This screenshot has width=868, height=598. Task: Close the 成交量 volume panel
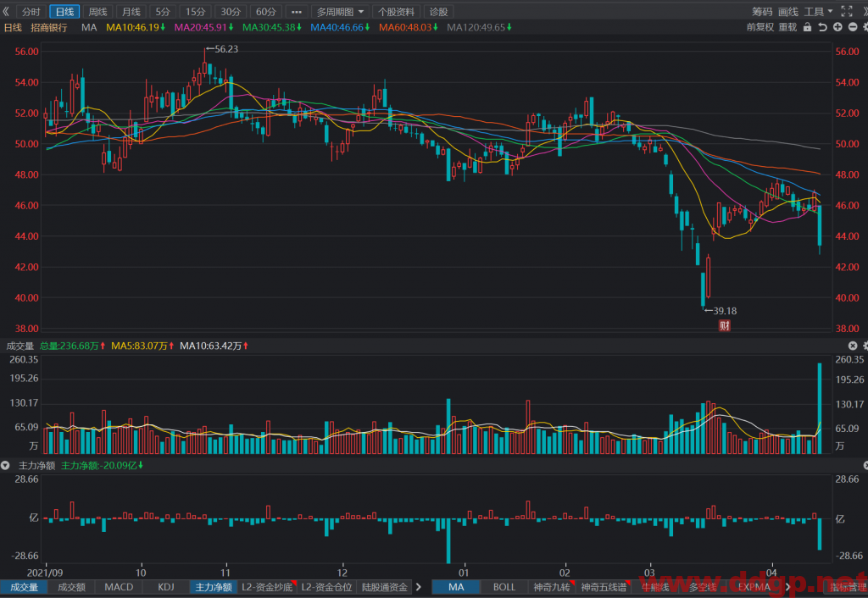(853, 346)
